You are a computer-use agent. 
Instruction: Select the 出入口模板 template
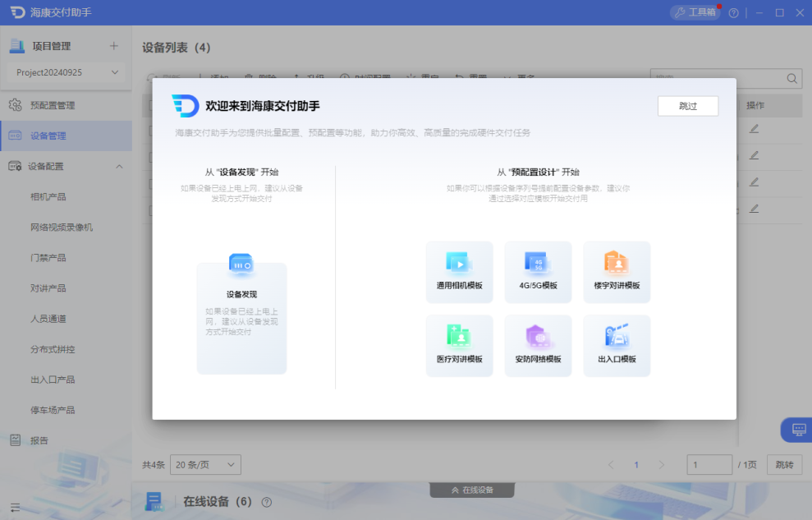point(617,346)
